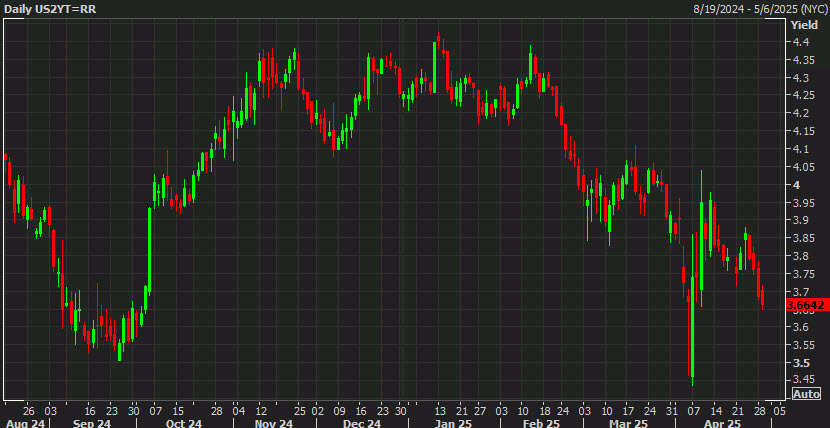Select the red 3.6642 last-price tag
Viewport: 830px width, 428px height.
(x=805, y=305)
